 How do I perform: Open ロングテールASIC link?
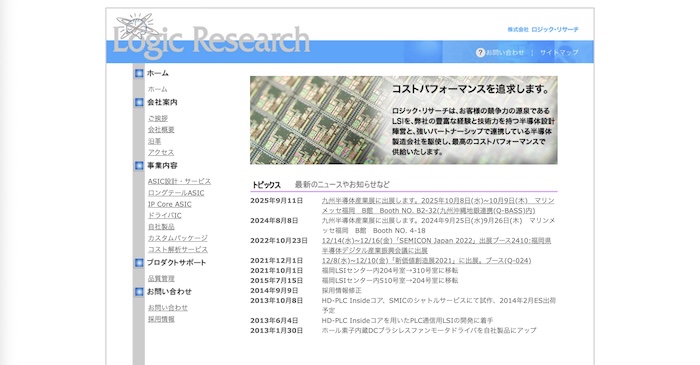[x=176, y=193]
